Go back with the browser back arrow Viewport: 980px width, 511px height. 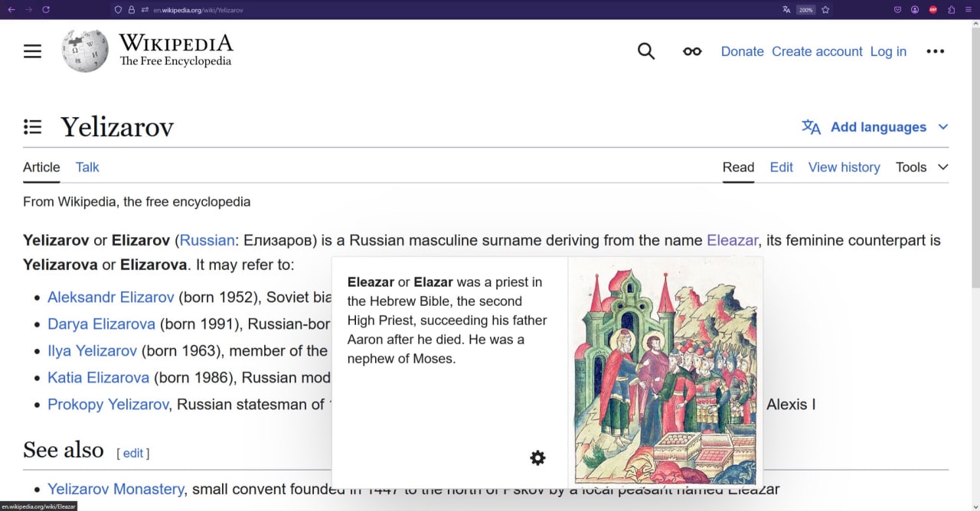[11, 9]
